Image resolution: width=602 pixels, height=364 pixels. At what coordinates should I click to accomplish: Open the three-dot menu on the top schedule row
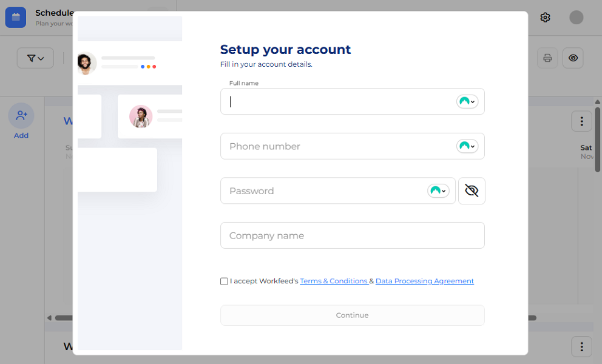[581, 121]
